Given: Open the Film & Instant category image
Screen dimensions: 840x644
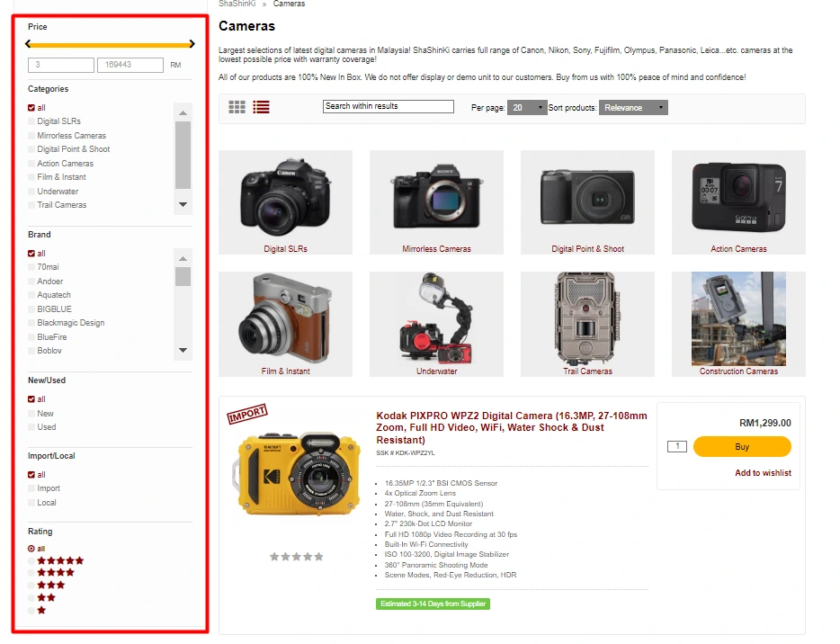Looking at the screenshot, I should tap(285, 318).
